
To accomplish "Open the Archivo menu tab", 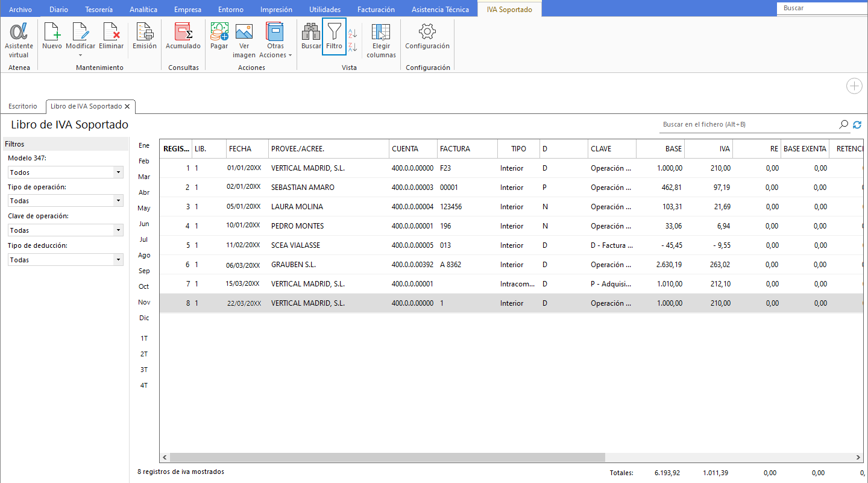I will tap(20, 9).
